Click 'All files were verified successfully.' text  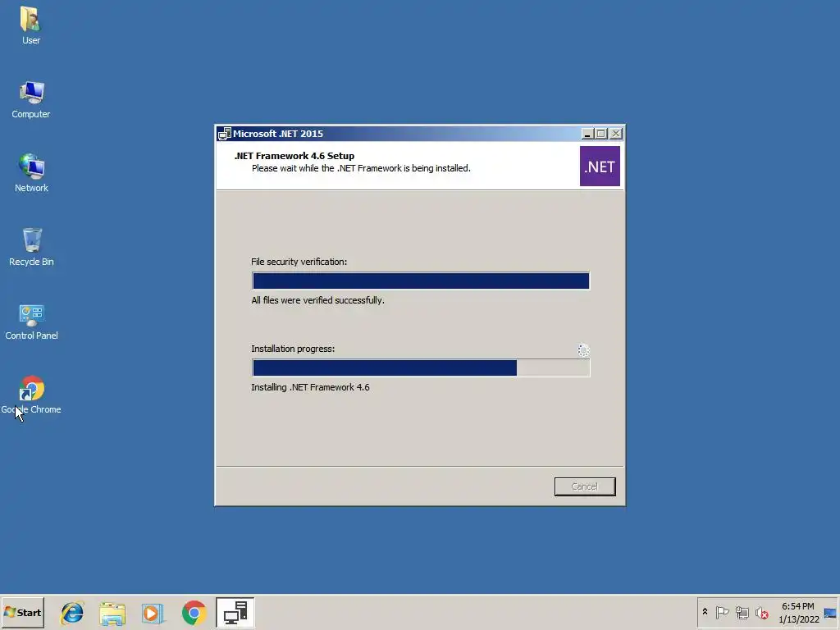(317, 300)
